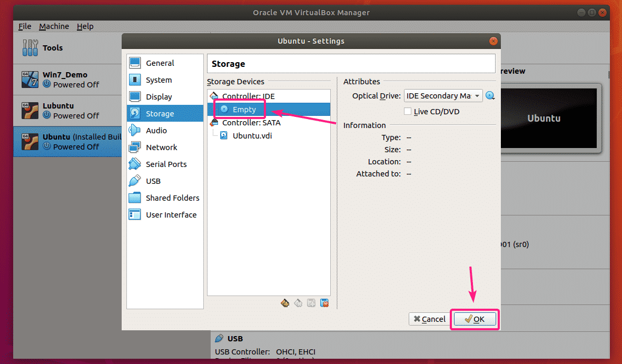The width and height of the screenshot is (622, 364).
Task: Open the Help menu
Action: click(85, 26)
